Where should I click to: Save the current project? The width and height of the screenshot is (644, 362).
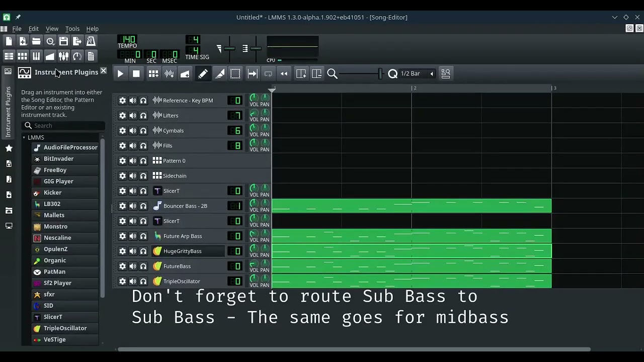(x=63, y=41)
